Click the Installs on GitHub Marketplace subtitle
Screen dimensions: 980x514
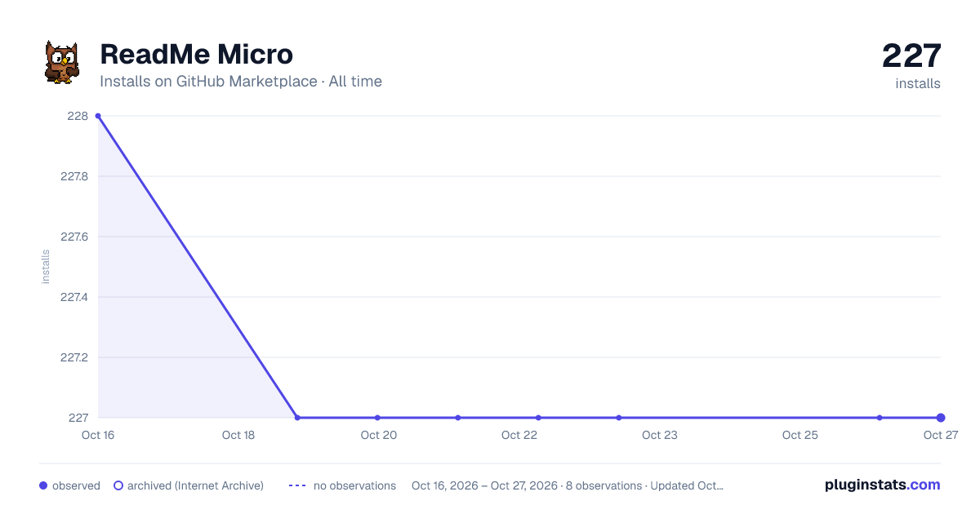pyautogui.click(x=241, y=82)
